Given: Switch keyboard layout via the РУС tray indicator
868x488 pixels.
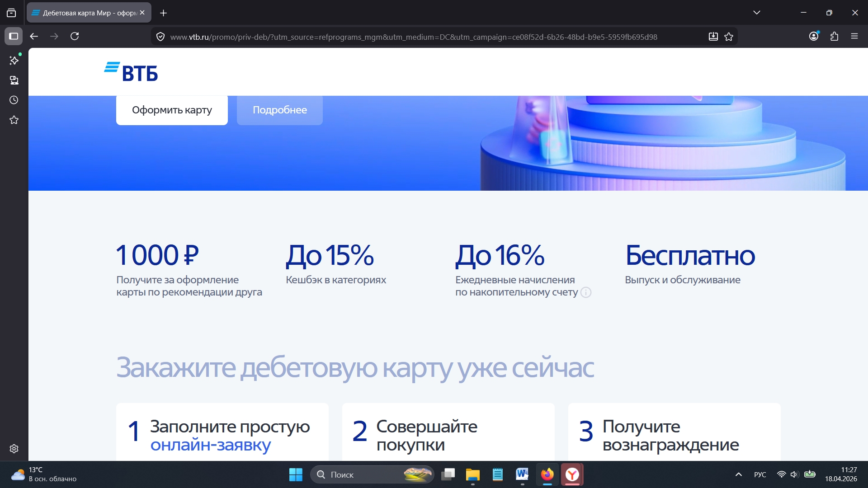Looking at the screenshot, I should pos(760,474).
